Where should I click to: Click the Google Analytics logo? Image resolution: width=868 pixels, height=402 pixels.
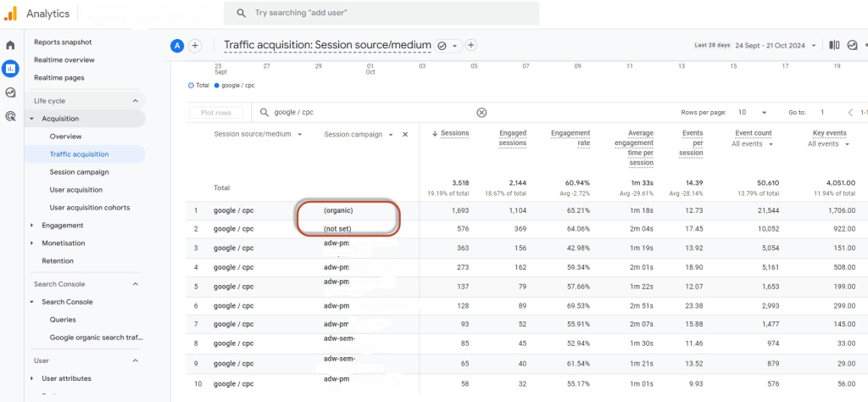coord(10,14)
